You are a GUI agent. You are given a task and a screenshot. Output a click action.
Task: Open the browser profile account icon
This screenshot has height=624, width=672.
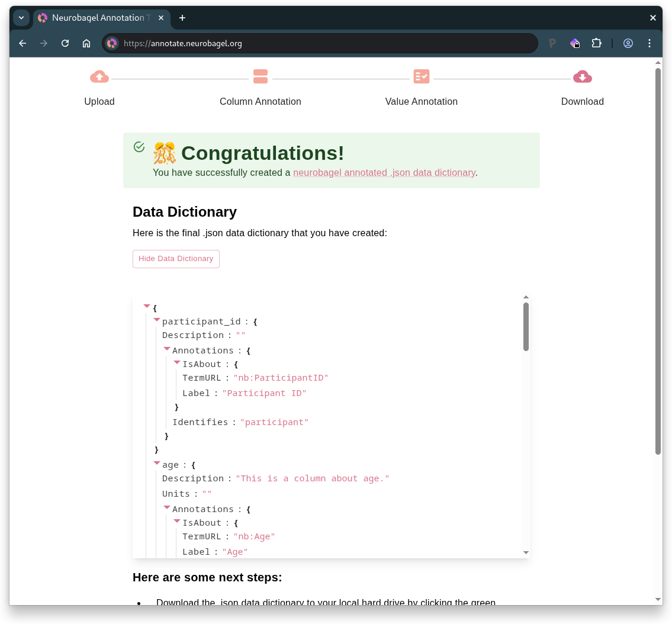(628, 43)
